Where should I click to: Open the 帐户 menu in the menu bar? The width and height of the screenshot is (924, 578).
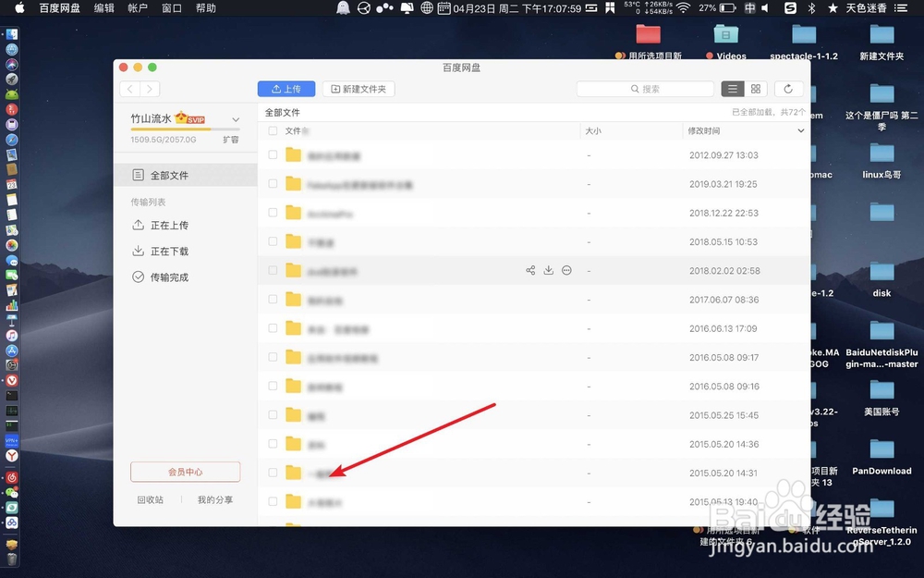(x=139, y=8)
